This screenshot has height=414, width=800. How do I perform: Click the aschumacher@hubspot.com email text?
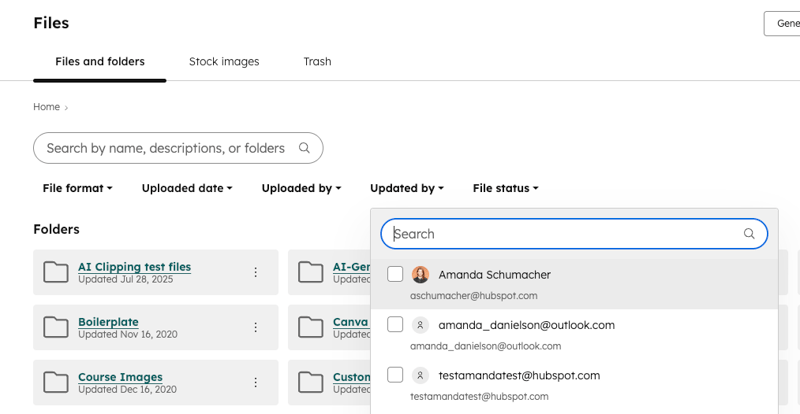click(x=473, y=296)
